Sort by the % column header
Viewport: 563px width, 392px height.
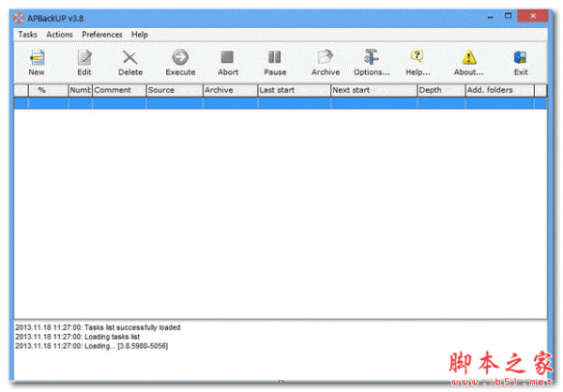pos(48,90)
